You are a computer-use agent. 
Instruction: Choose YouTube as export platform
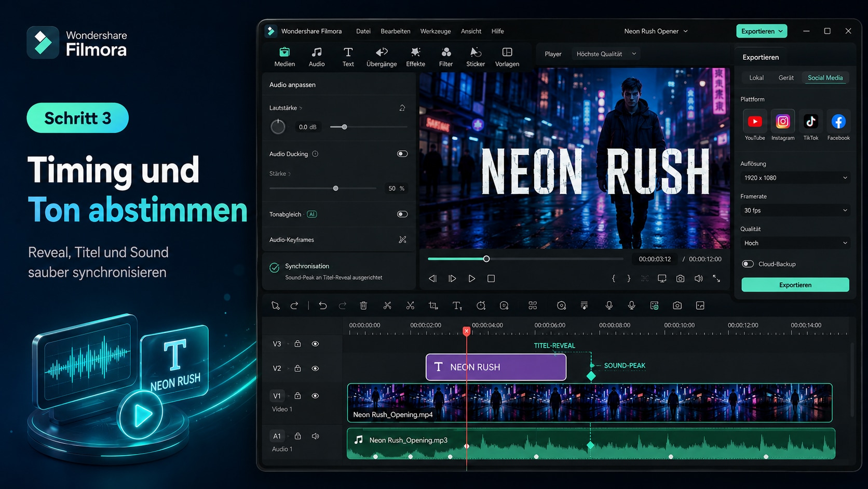(755, 125)
